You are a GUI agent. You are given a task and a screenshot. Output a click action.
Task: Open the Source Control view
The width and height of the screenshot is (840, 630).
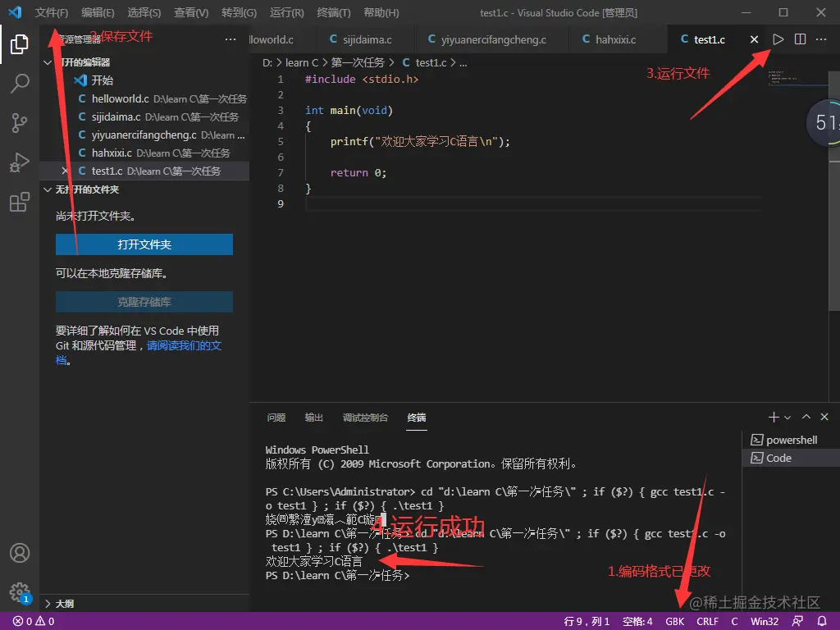coord(20,123)
